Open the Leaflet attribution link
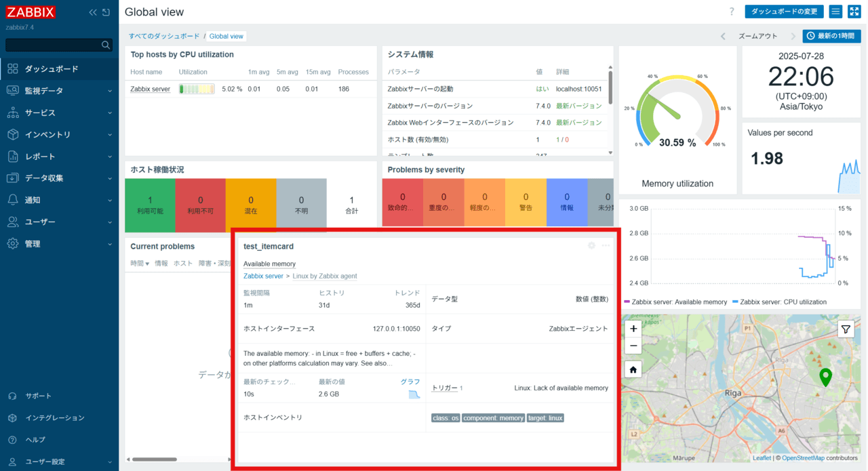 762,458
